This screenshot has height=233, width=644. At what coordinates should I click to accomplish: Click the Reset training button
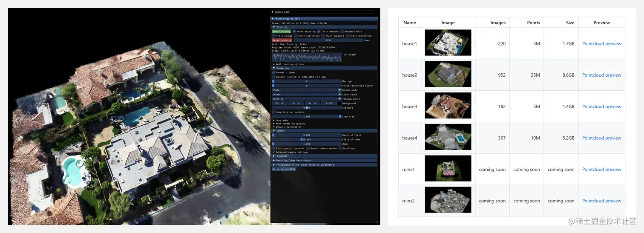point(282,40)
